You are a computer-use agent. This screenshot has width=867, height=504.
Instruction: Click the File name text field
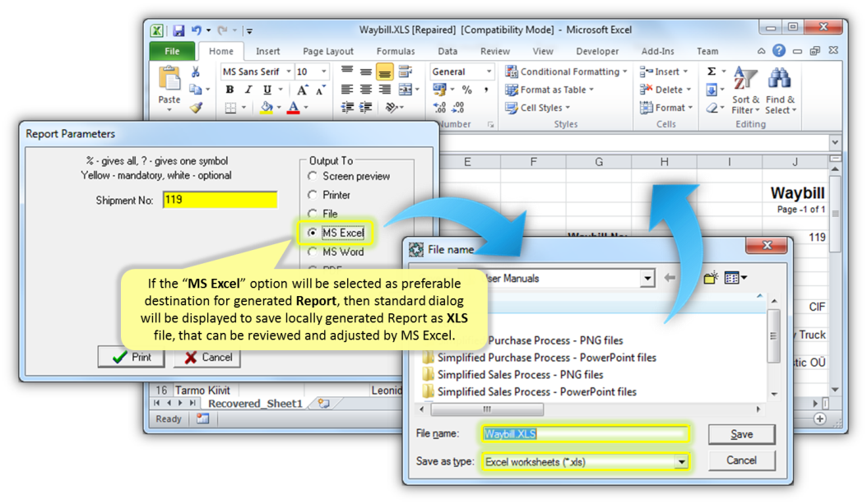(586, 434)
